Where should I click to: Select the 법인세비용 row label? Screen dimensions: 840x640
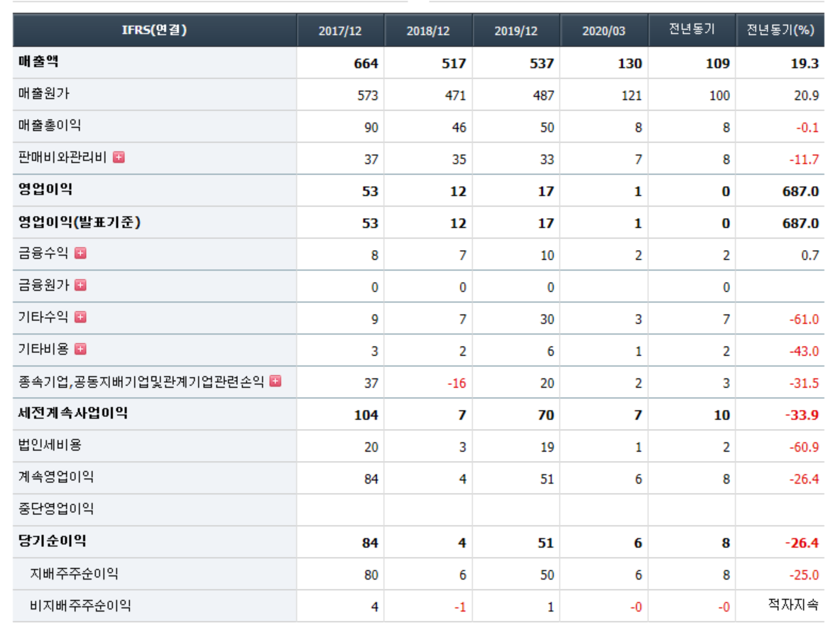point(50,445)
